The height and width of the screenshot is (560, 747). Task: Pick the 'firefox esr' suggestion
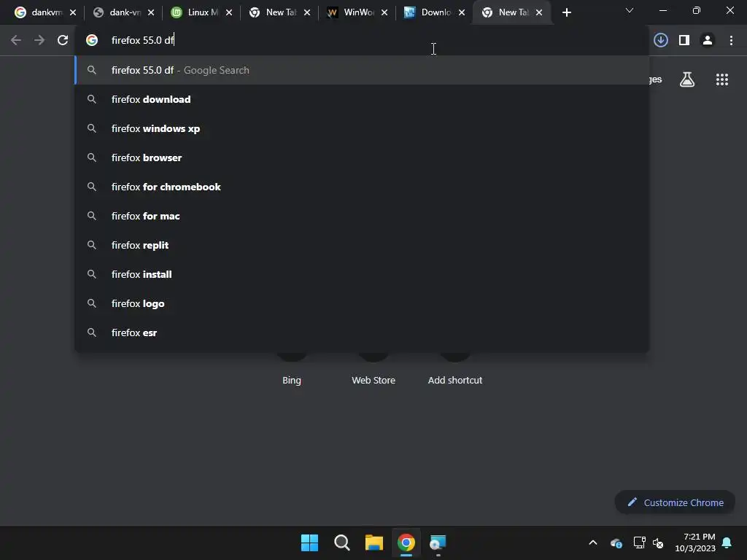click(362, 332)
